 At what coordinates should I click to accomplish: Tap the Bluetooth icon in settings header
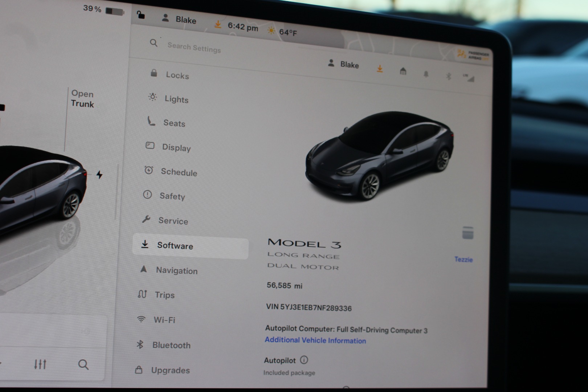pos(449,76)
